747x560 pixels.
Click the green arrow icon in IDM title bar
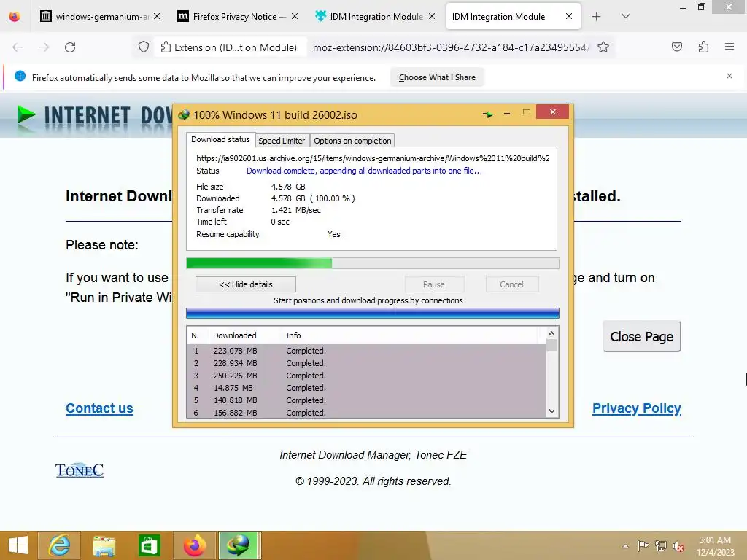coord(487,114)
